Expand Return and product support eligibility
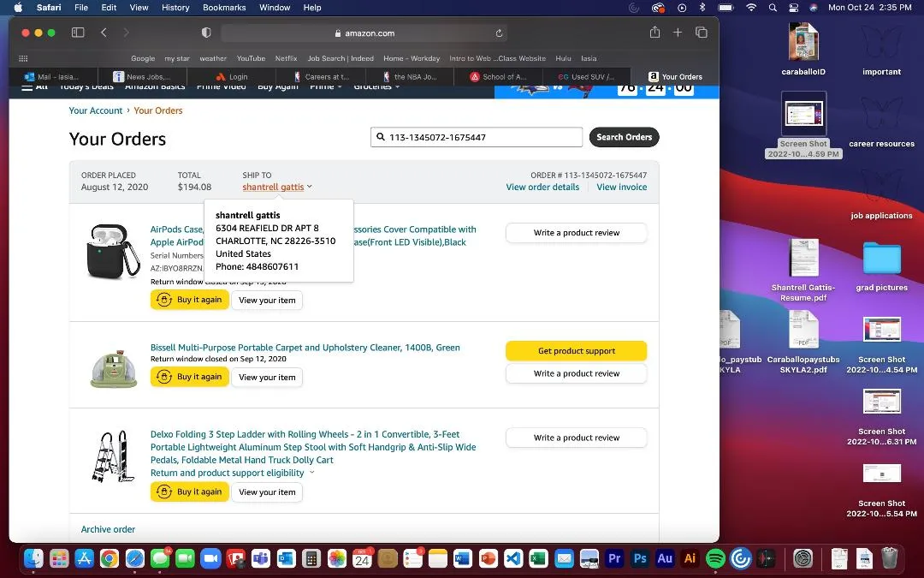 pos(232,473)
